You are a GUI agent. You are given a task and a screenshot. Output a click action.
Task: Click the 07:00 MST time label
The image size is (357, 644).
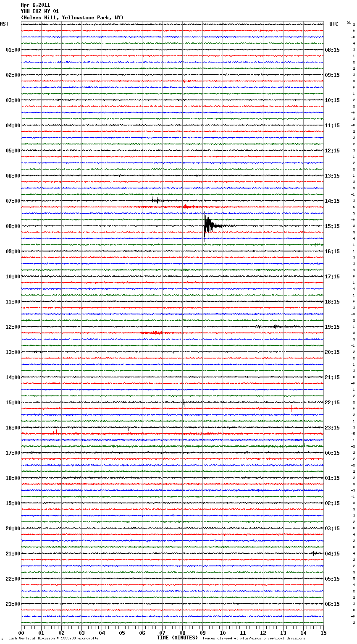(13, 201)
